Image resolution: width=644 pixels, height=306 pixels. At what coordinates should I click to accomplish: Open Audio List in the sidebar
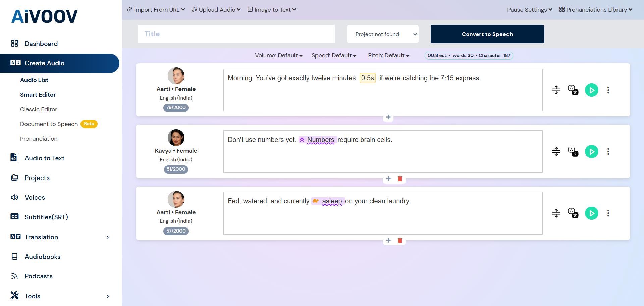[34, 80]
